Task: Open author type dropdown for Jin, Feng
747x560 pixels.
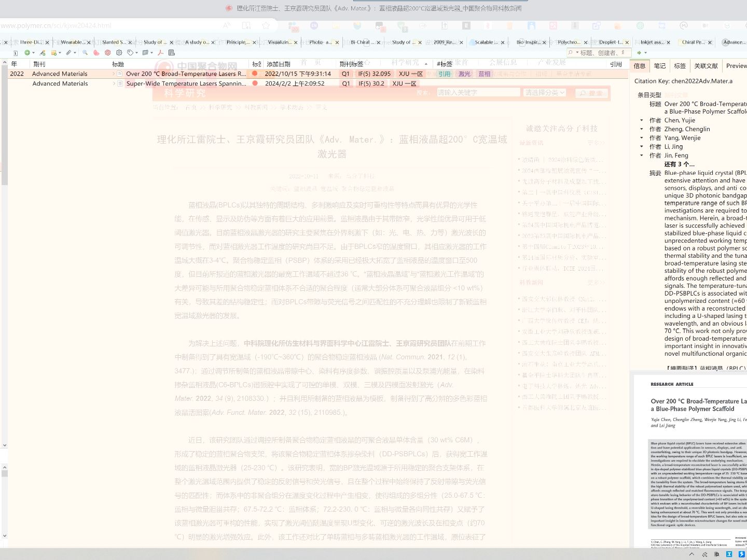Action: [x=642, y=156]
